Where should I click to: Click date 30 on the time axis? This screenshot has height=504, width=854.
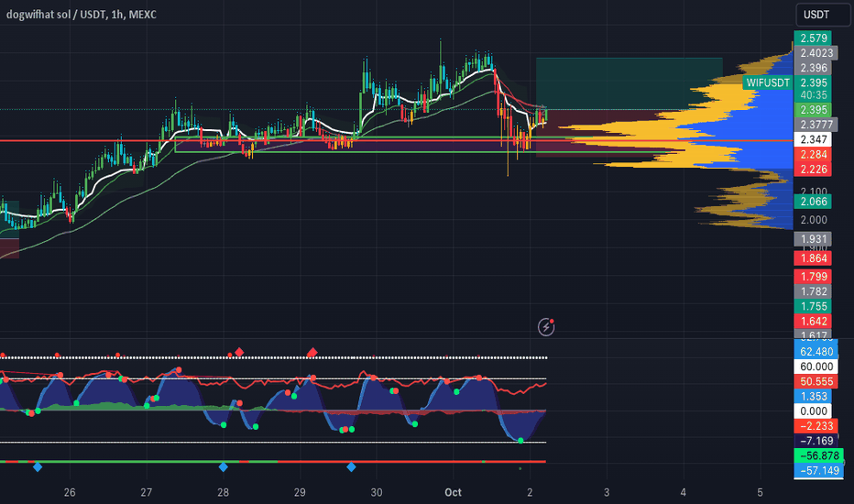[377, 493]
